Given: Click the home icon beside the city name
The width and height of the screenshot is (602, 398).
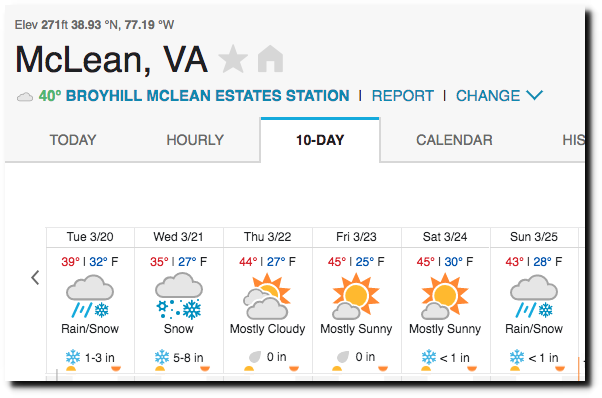Looking at the screenshot, I should (x=270, y=59).
